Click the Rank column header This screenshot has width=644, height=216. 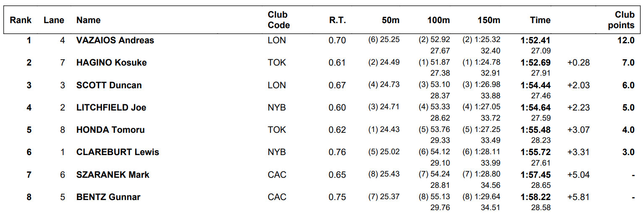click(21, 20)
